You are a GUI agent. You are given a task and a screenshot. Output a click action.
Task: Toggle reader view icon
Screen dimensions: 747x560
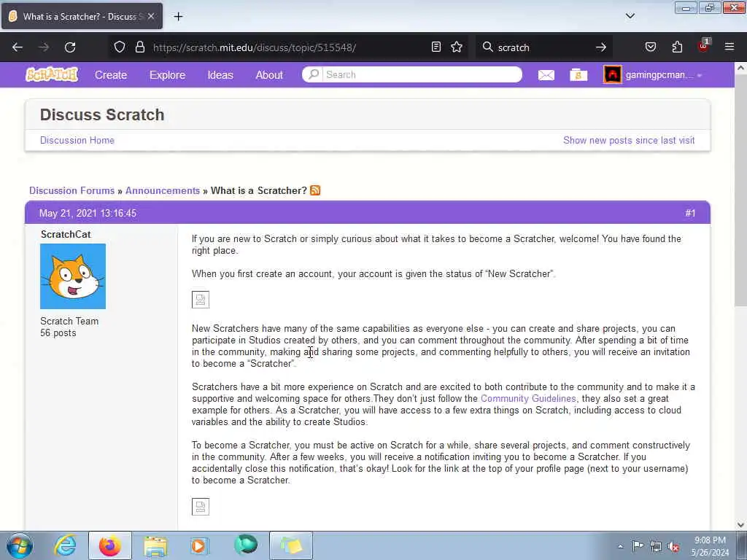point(436,47)
